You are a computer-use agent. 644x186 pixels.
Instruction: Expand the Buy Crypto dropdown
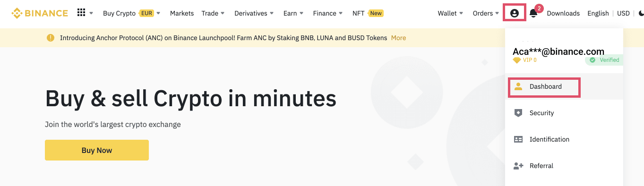tap(132, 13)
